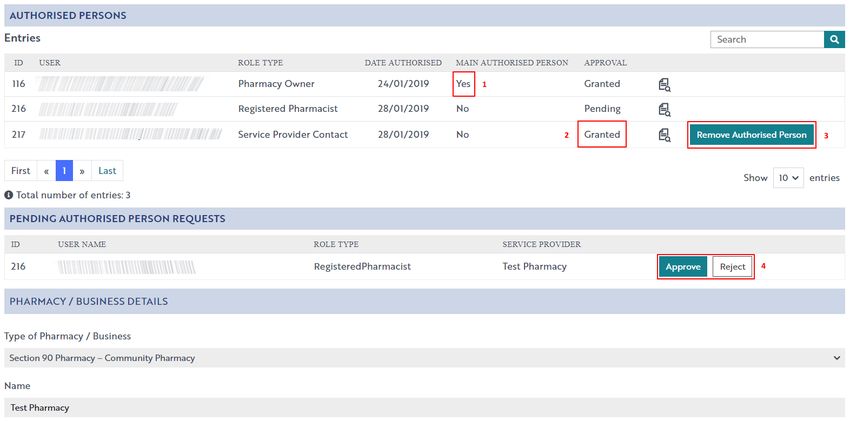Sort by Date Authorised column header
This screenshot has height=421, width=850.
tap(403, 63)
